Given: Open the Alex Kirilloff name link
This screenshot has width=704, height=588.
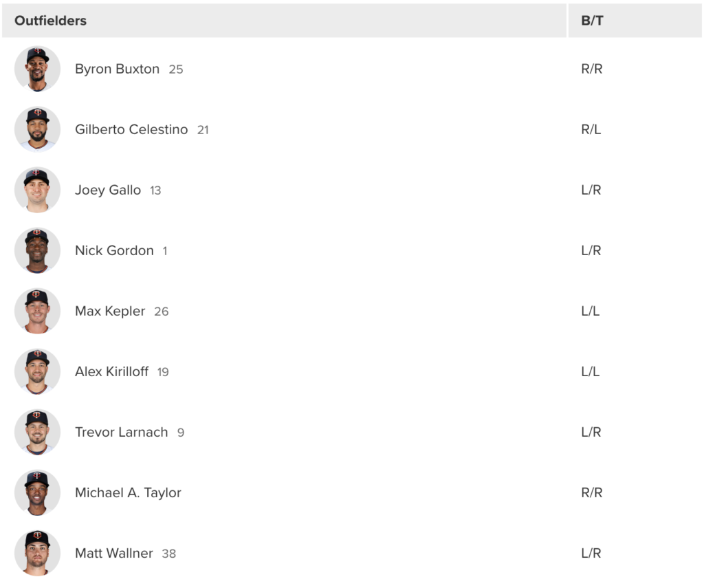Looking at the screenshot, I should (112, 372).
